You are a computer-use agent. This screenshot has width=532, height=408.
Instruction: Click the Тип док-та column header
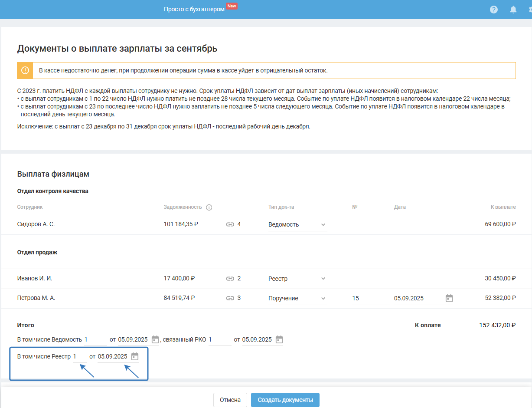pyautogui.click(x=281, y=207)
